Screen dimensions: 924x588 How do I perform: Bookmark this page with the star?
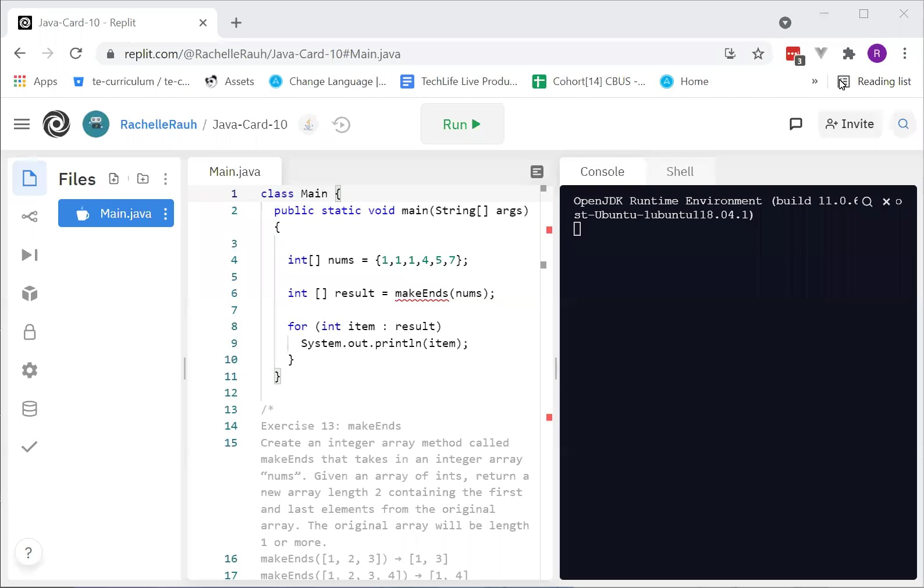[x=758, y=54]
